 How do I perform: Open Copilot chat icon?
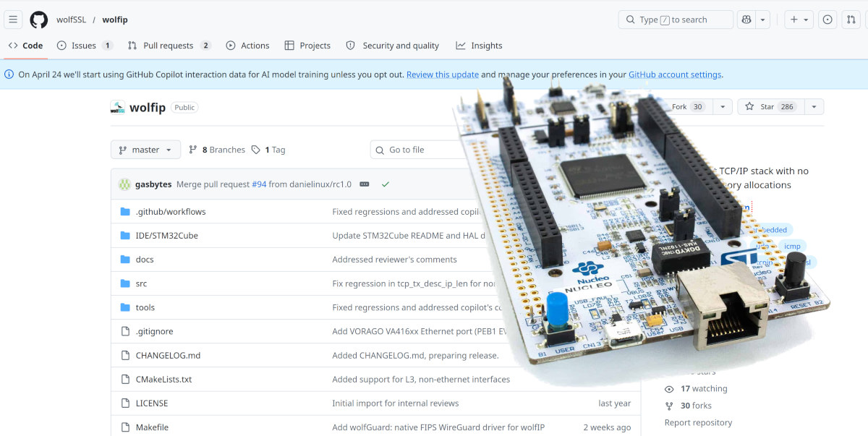(746, 20)
